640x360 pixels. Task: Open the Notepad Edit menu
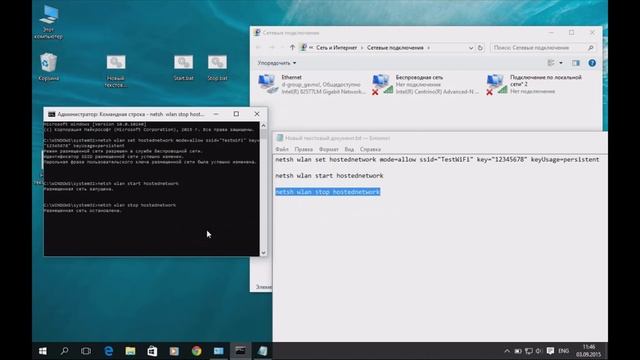pyautogui.click(x=304, y=149)
